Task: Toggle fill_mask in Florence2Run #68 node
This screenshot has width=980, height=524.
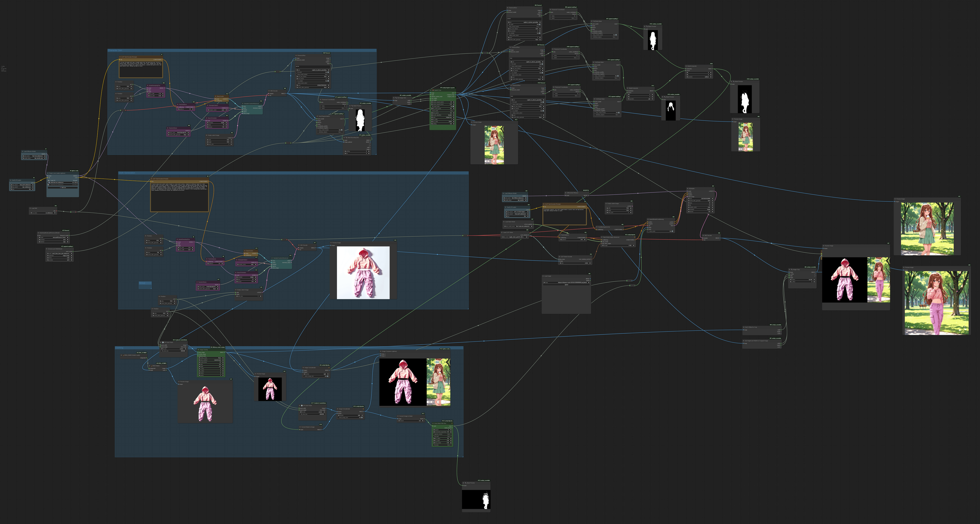Action: click(313, 72)
